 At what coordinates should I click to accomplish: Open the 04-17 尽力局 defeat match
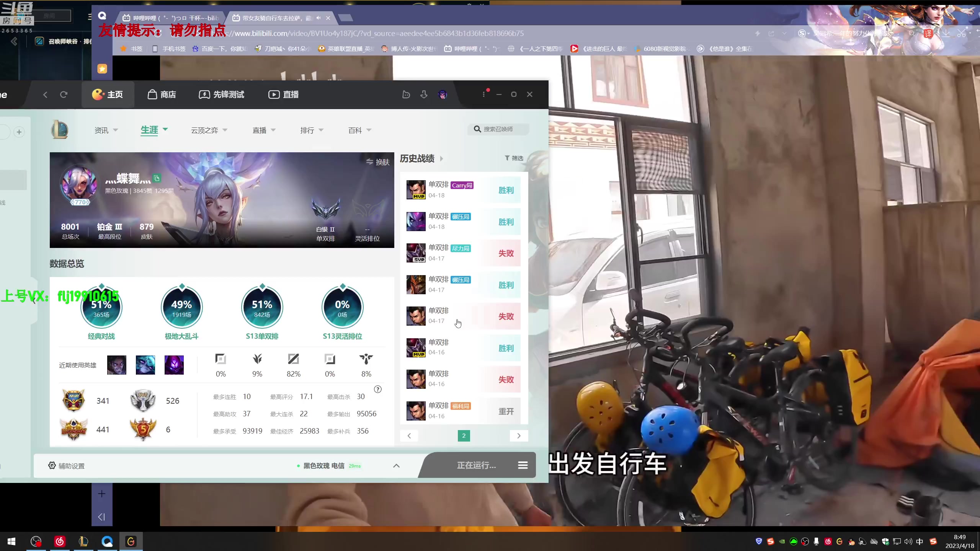[463, 253]
